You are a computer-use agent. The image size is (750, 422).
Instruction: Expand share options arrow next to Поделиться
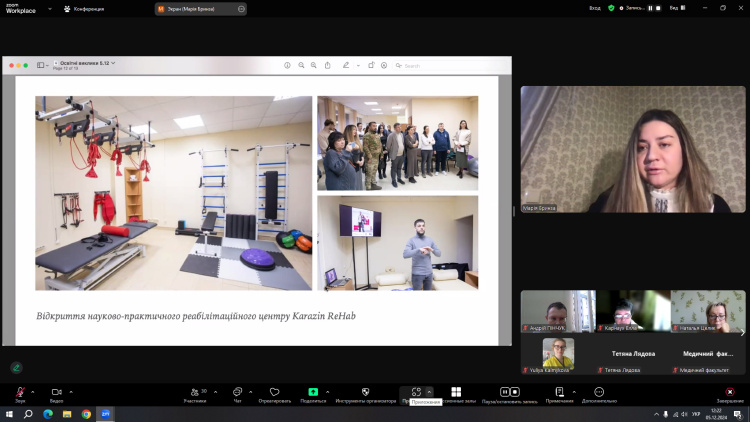(328, 392)
